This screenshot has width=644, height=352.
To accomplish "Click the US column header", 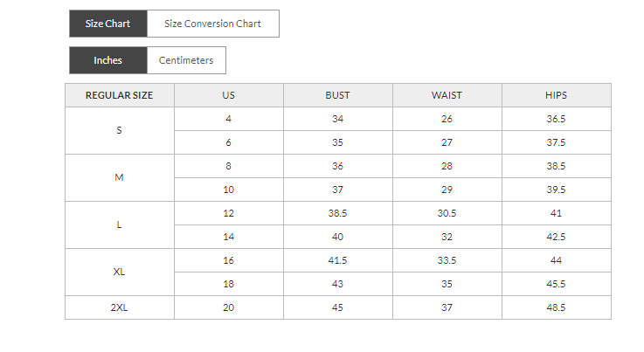I will point(229,95).
